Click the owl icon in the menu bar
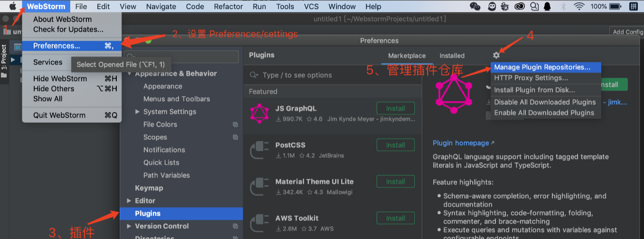Screen dimensions: 644x239 [491, 6]
